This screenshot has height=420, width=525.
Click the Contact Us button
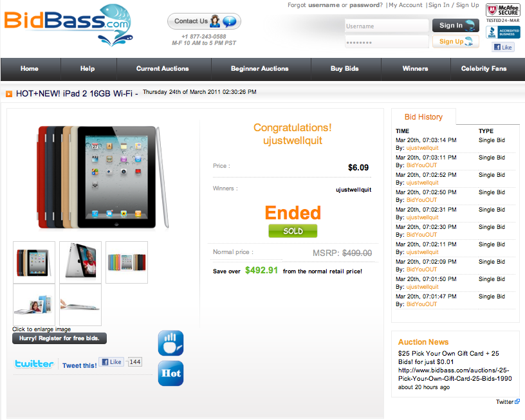204,21
